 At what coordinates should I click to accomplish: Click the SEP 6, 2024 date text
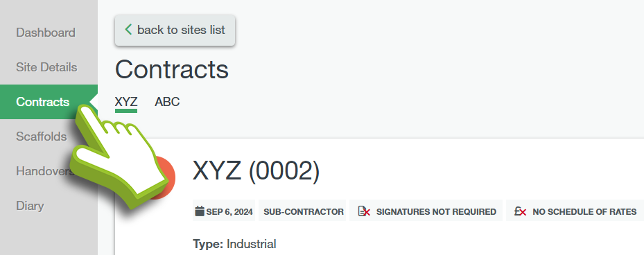229,212
